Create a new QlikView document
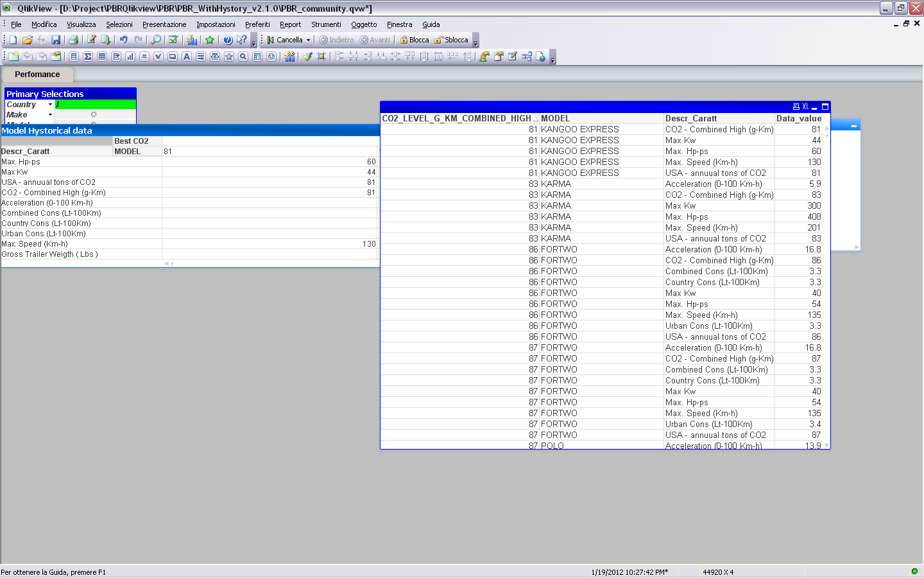This screenshot has width=924, height=578. (13, 40)
